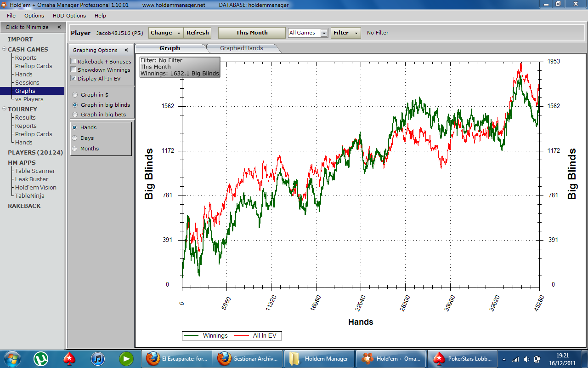Image resolution: width=588 pixels, height=368 pixels.
Task: Select Graph in big bets option
Action: point(75,115)
